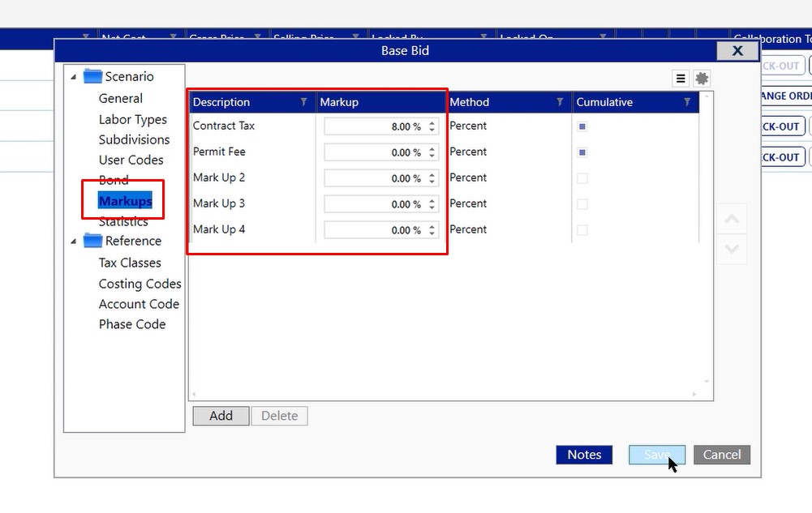This screenshot has height=513, width=812.
Task: Click the Cancel button
Action: tap(721, 455)
